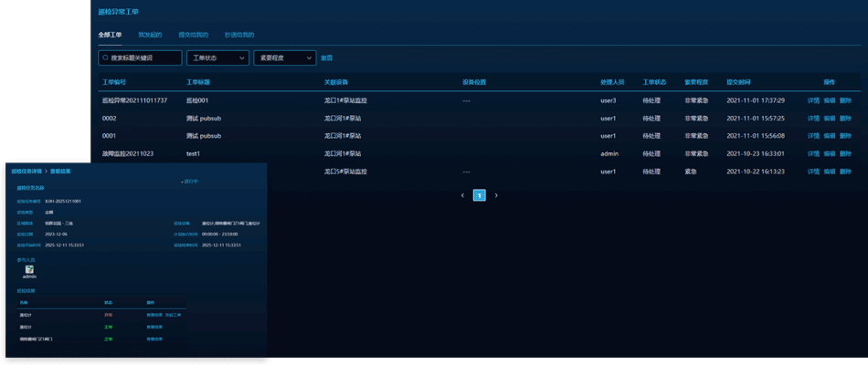Go to the next page arrow
868x365 pixels.
pos(496,195)
